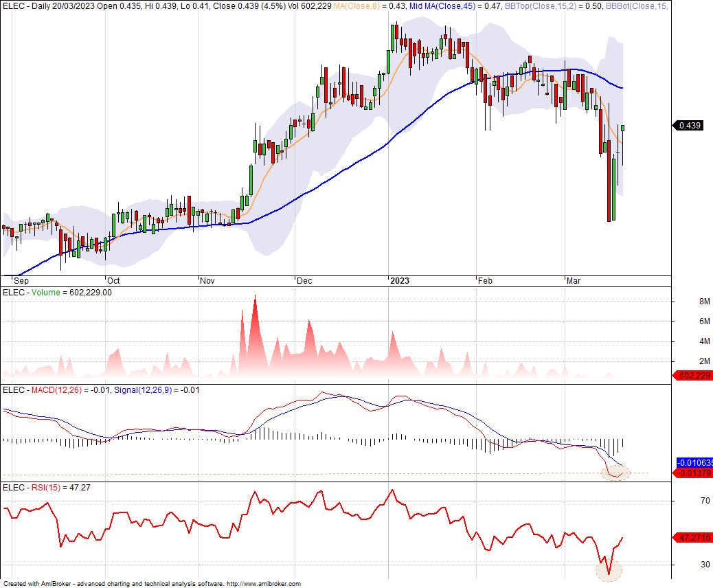This screenshot has width=713, height=588.
Task: Click the blue -0.010635 Signal value tag
Action: coord(694,462)
